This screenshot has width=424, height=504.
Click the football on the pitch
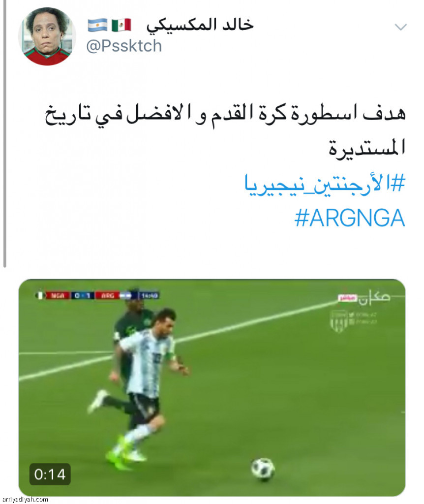coord(263,469)
